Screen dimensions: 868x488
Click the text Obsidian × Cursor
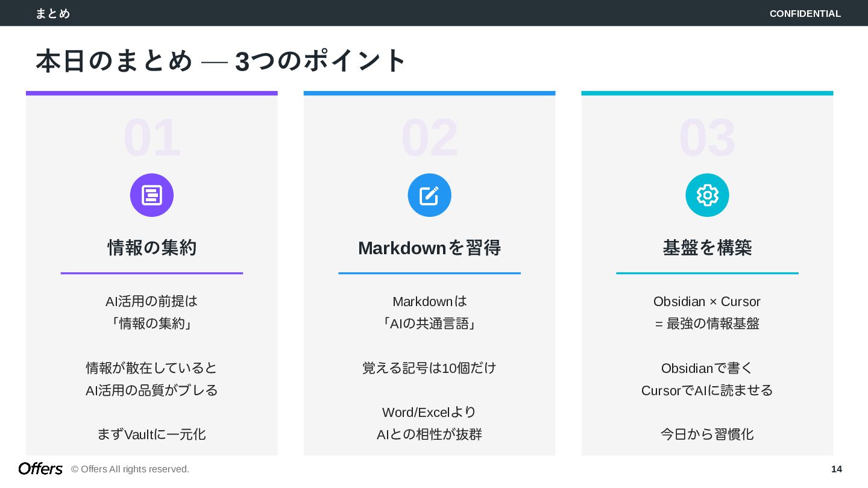point(707,301)
